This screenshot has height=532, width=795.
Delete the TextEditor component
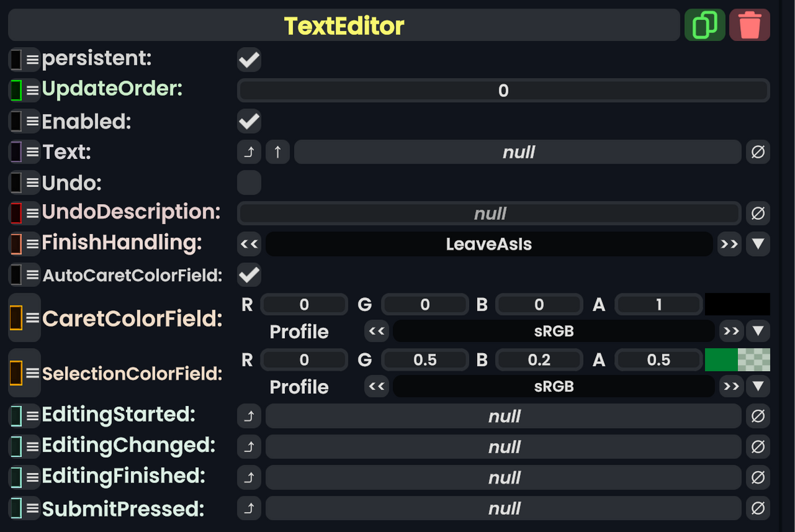(749, 25)
